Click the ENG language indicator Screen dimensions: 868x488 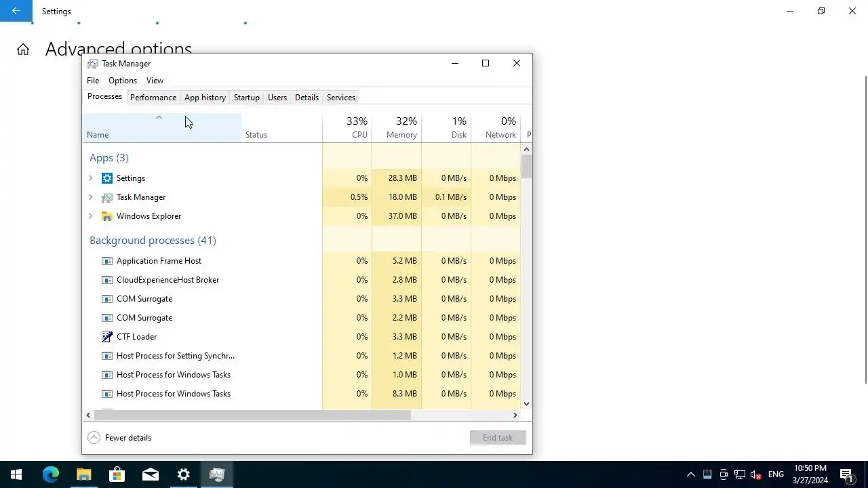coord(776,474)
